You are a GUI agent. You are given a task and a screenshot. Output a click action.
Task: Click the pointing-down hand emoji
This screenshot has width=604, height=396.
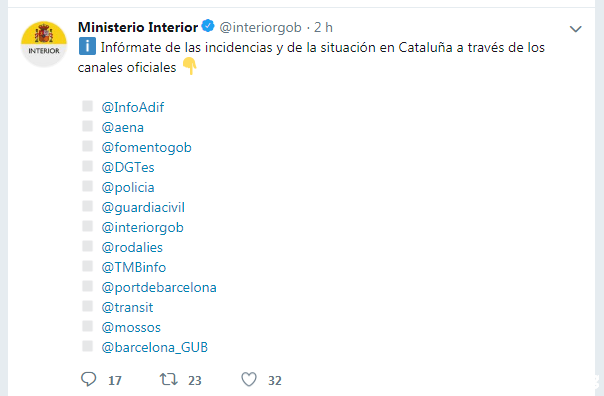[189, 66]
